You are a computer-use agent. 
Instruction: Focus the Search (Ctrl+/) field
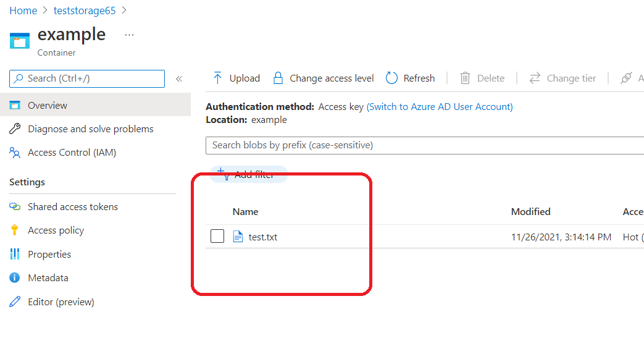(87, 78)
